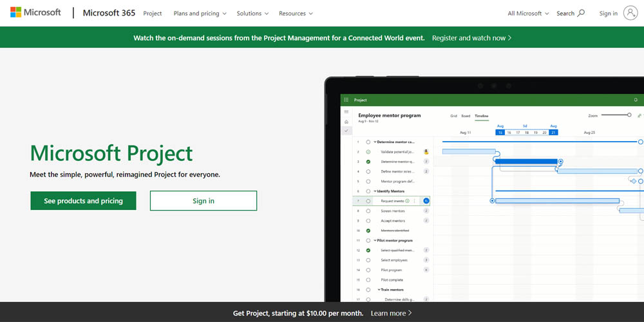Open the Microsoft 365 home link

[x=109, y=13]
